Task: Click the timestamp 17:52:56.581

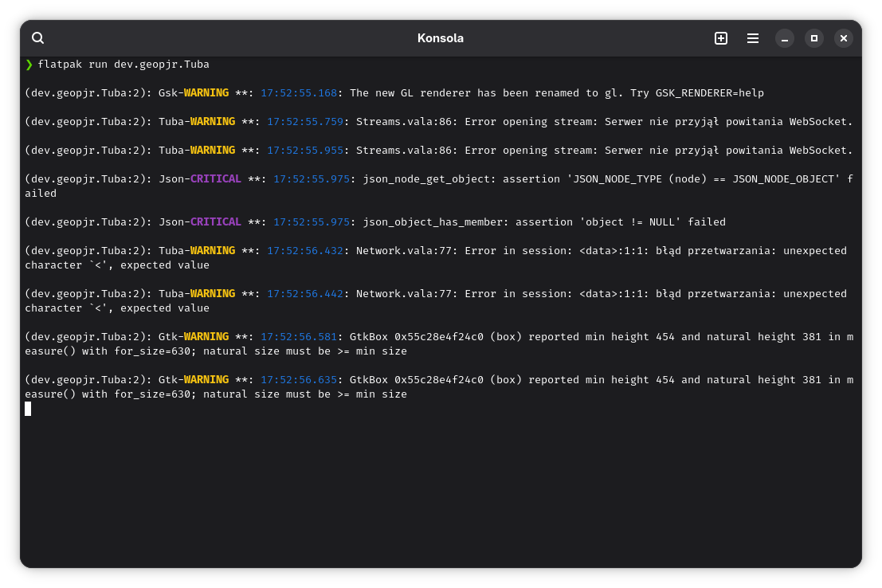Action: (x=299, y=336)
